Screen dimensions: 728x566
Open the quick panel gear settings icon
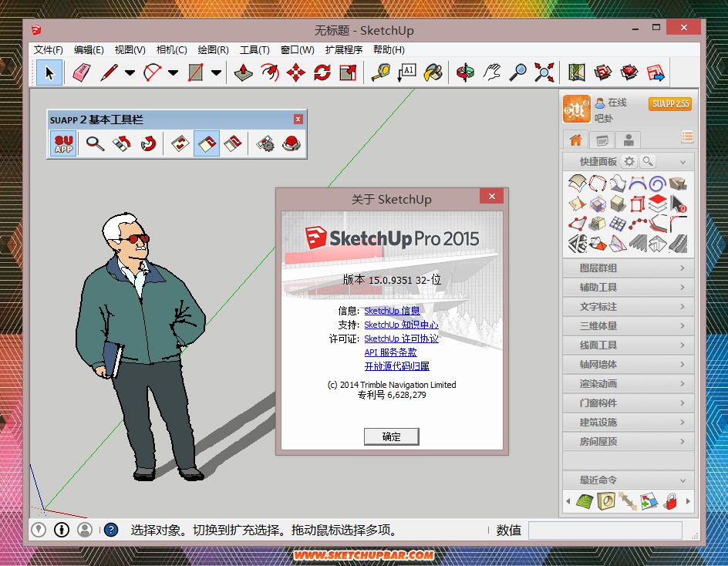[629, 162]
